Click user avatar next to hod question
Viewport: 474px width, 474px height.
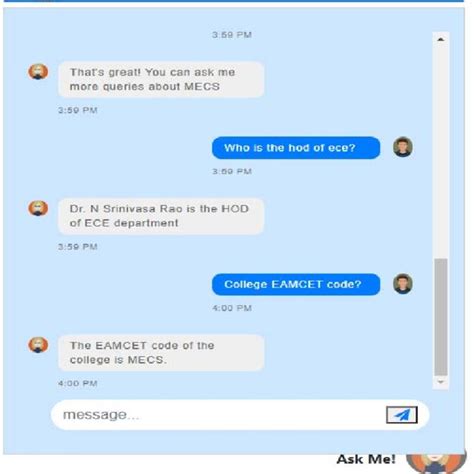click(403, 147)
